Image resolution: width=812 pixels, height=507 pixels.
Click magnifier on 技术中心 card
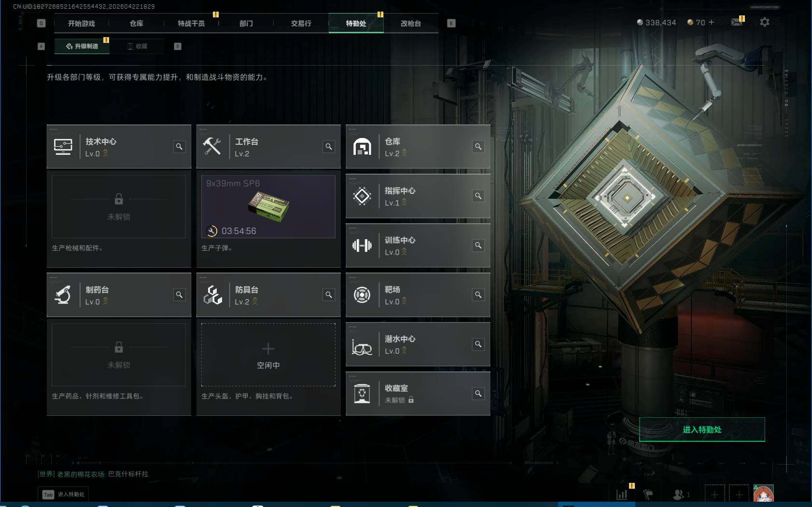179,147
